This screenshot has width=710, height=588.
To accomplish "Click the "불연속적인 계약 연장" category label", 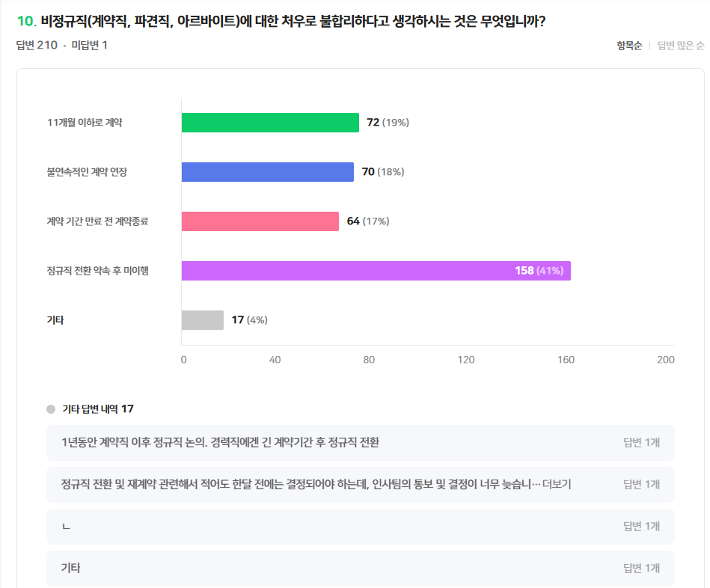I will click(x=87, y=172).
